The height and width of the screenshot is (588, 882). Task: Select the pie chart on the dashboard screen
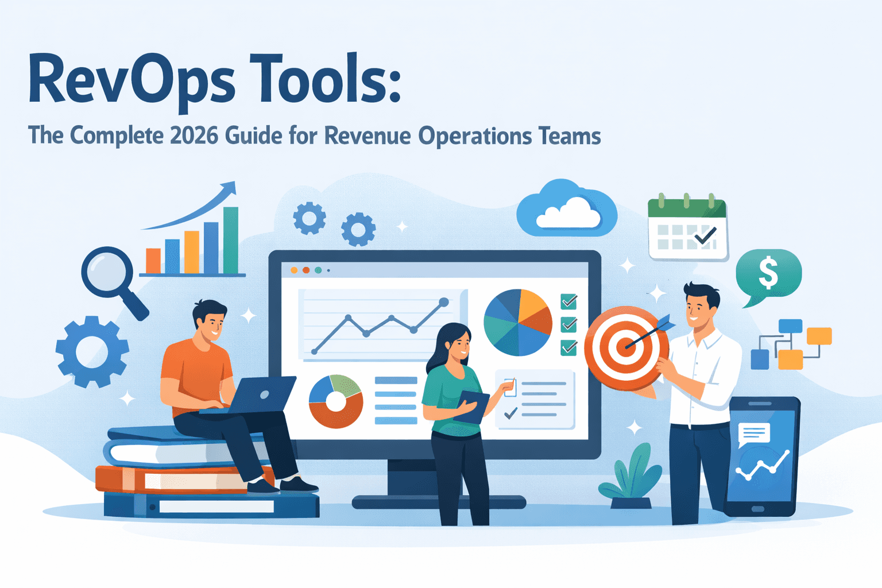coord(517,323)
